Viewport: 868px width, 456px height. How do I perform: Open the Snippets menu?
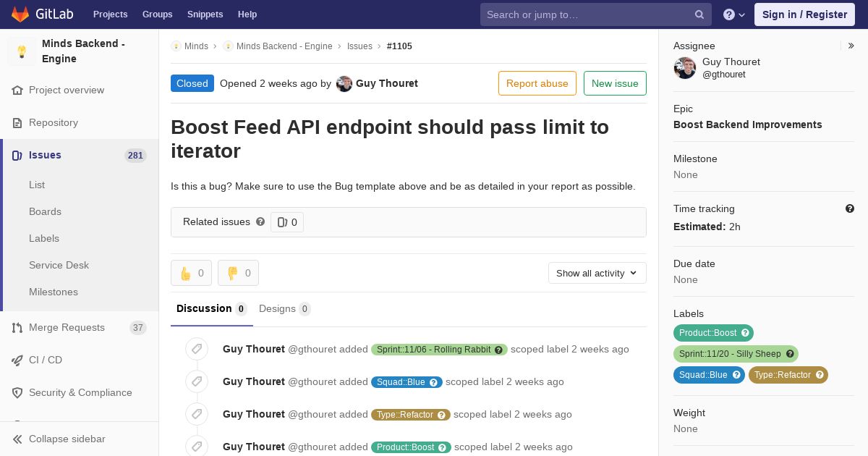coord(205,14)
